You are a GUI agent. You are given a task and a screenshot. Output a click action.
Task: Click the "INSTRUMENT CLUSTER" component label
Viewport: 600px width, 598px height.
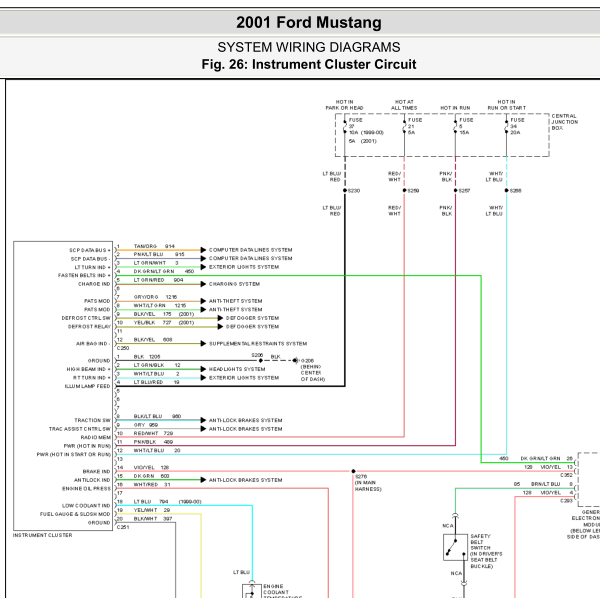(42, 535)
